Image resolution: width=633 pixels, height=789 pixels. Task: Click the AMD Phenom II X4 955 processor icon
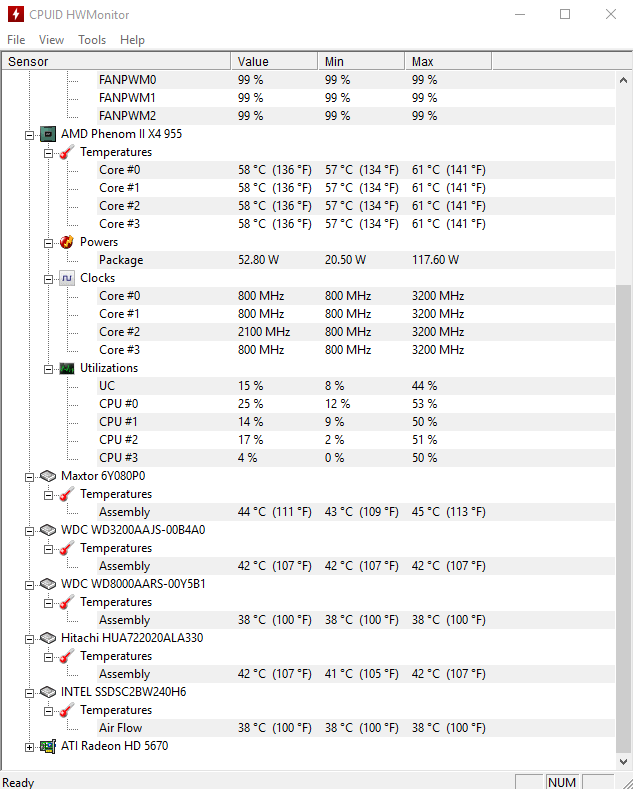click(48, 134)
